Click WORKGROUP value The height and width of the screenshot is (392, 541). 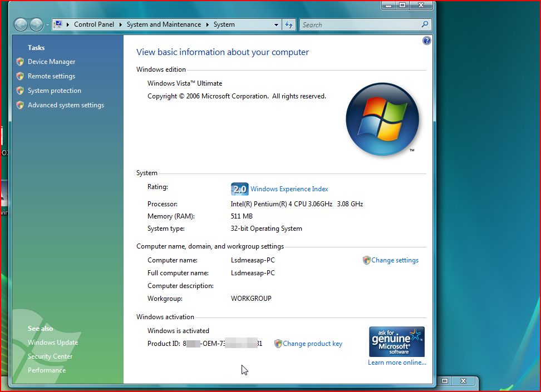tap(251, 299)
